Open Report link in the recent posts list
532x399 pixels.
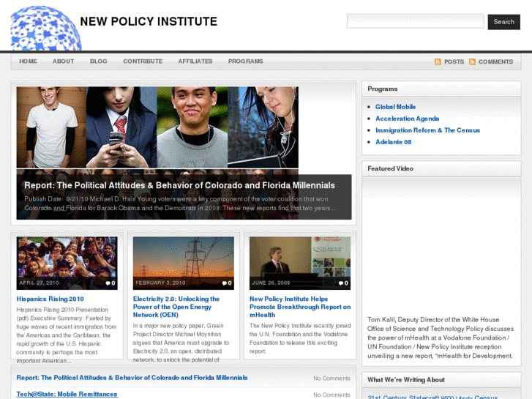click(132, 378)
